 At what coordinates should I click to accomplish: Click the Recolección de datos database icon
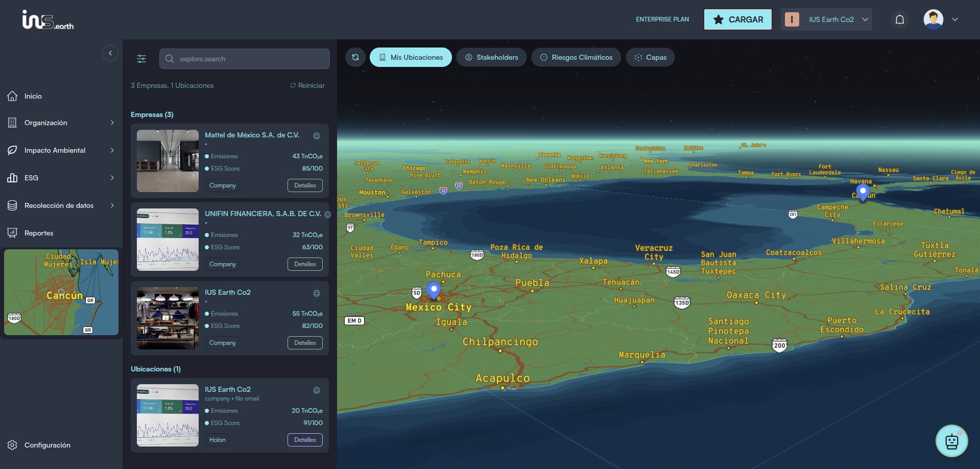pos(12,205)
